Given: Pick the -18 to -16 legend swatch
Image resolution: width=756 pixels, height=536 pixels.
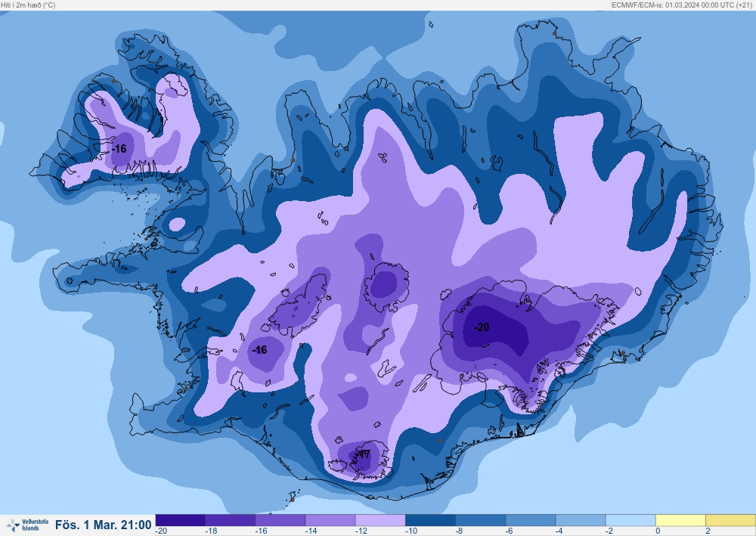Looking at the screenshot, I should pos(231,520).
